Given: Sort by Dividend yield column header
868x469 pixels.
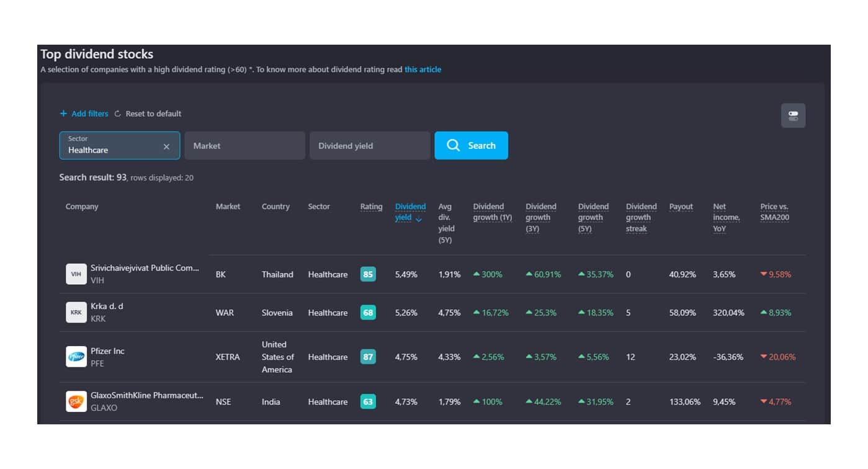Looking at the screenshot, I should point(409,212).
